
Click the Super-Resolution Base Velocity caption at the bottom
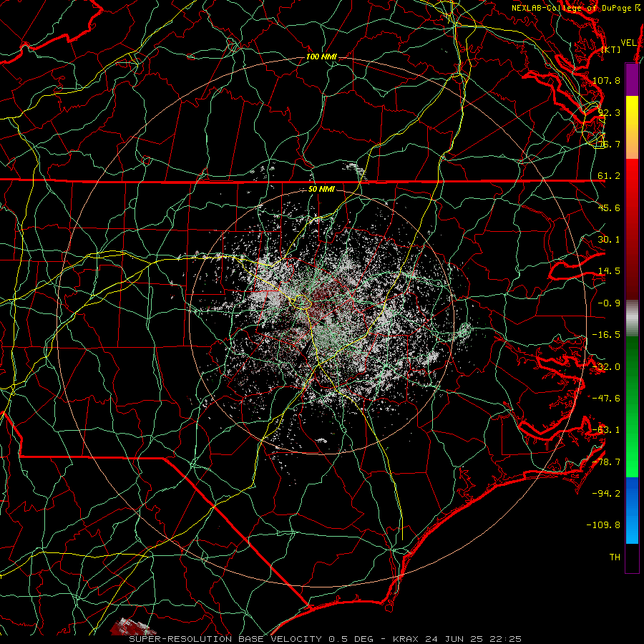tap(326, 639)
